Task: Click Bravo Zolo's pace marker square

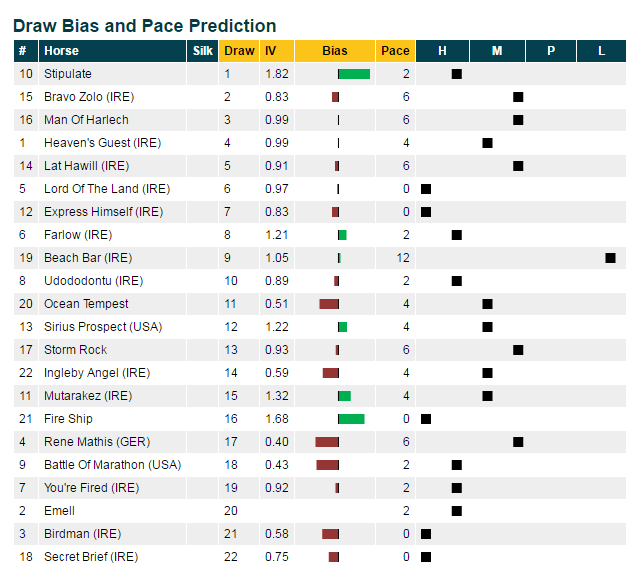Action: 518,97
